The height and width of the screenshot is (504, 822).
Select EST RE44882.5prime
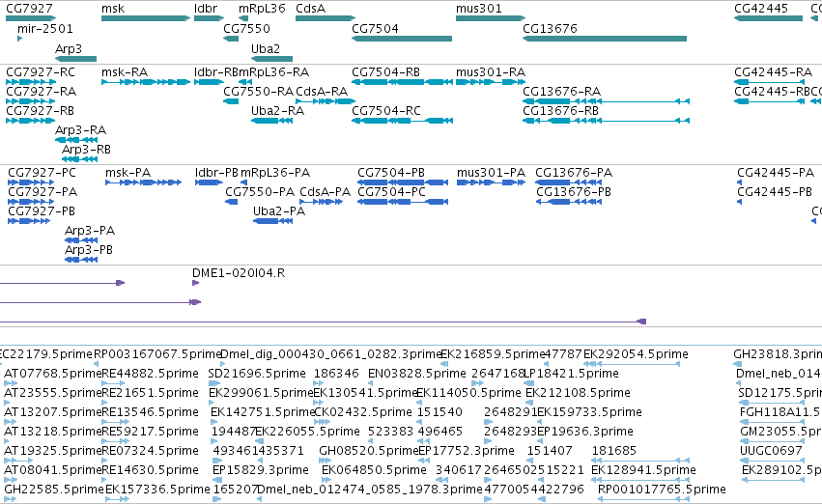point(150,374)
